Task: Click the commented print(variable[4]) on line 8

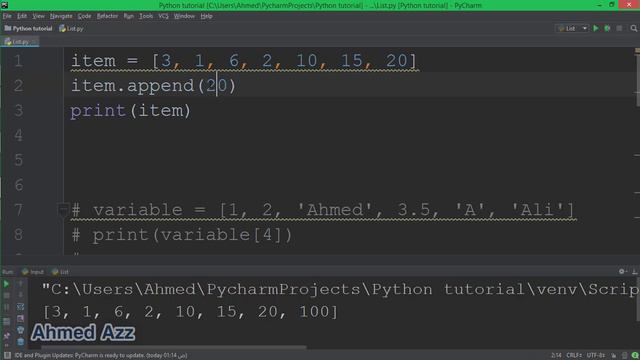Action: click(182, 235)
